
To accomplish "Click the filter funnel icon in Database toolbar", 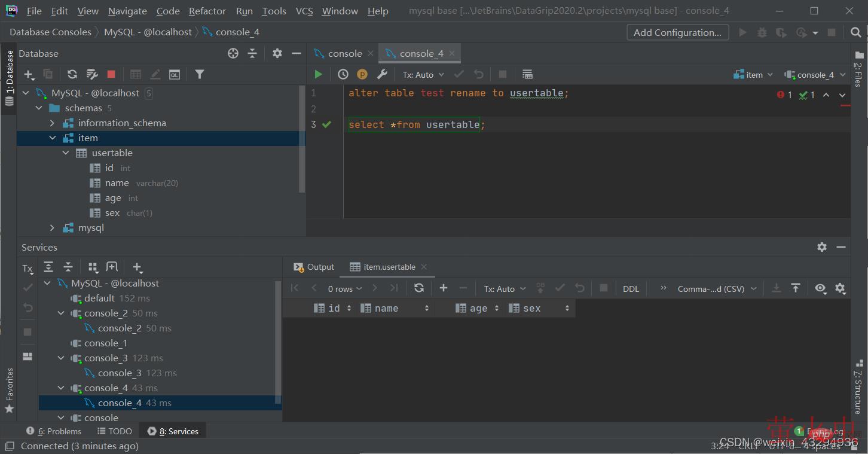I will (x=200, y=74).
